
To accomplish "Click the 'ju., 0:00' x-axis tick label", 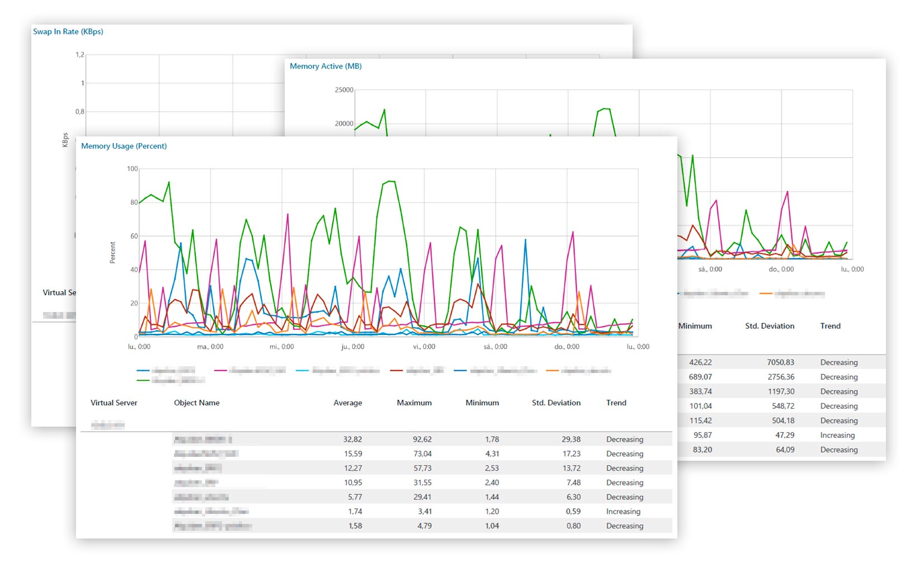I will pyautogui.click(x=352, y=347).
